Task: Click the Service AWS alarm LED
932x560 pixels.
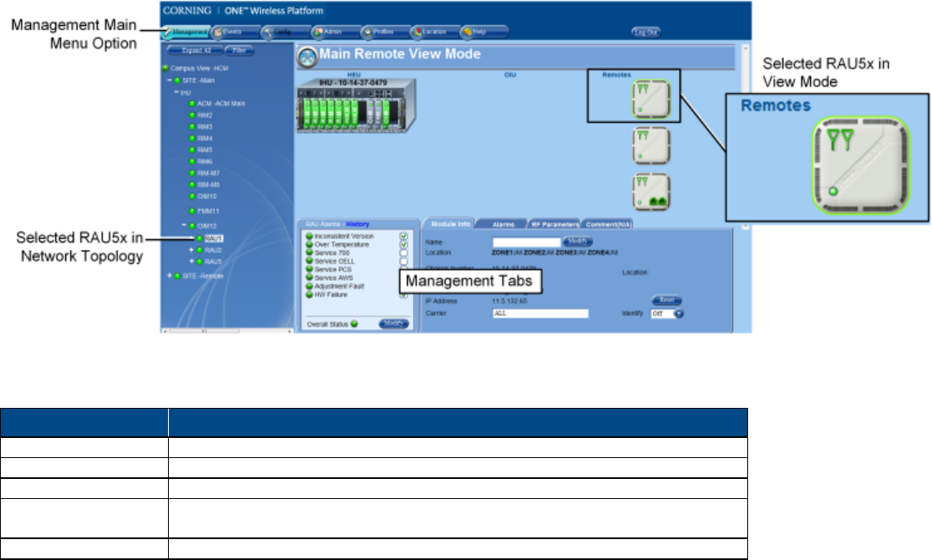Action: point(309,277)
